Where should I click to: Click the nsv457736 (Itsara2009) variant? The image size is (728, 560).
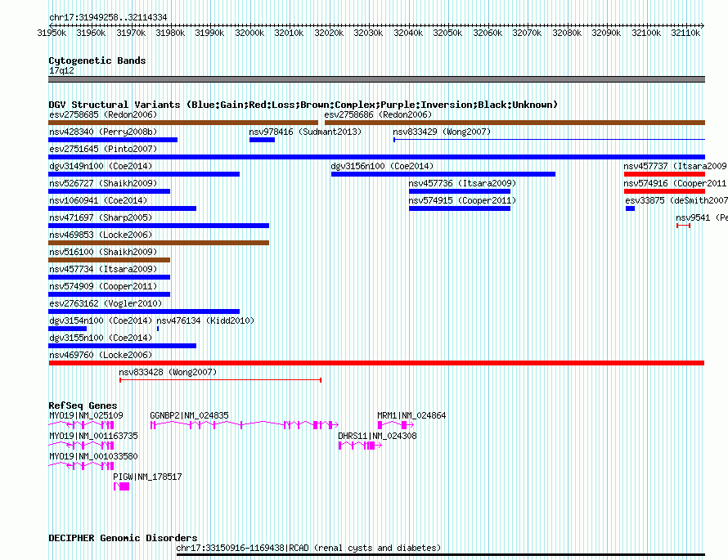460,191
